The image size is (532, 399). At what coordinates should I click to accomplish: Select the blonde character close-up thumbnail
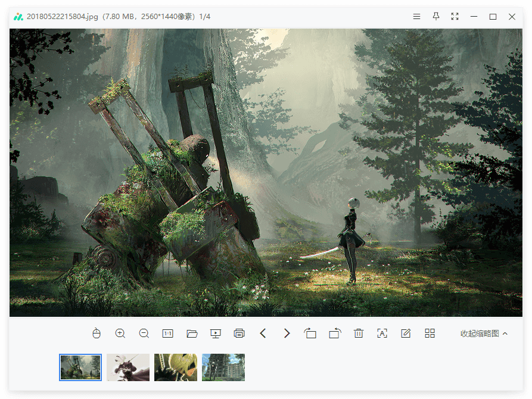(176, 367)
